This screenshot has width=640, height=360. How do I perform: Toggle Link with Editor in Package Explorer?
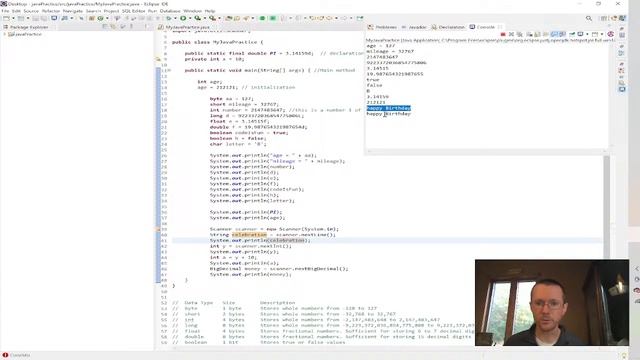(113, 27)
